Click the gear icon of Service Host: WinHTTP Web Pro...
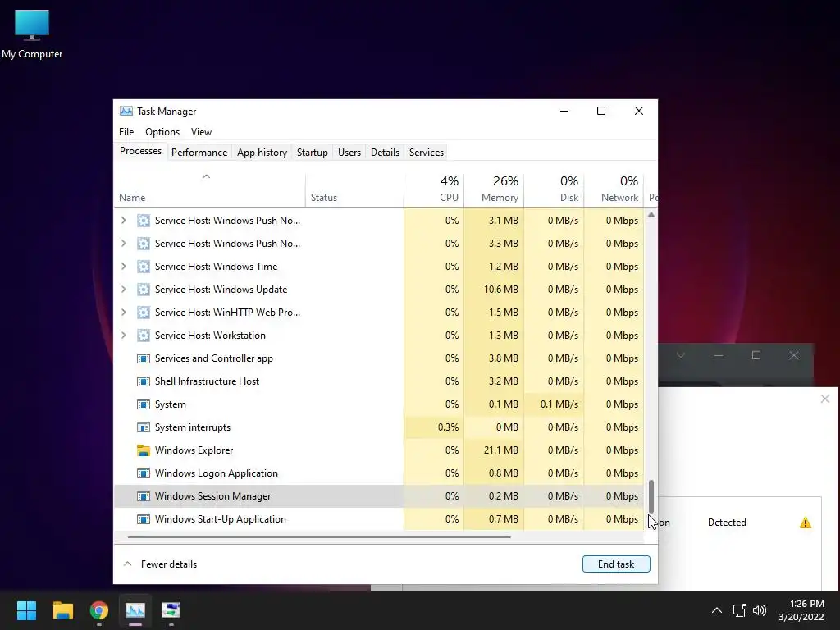Screen dimensions: 840x630 point(143,313)
